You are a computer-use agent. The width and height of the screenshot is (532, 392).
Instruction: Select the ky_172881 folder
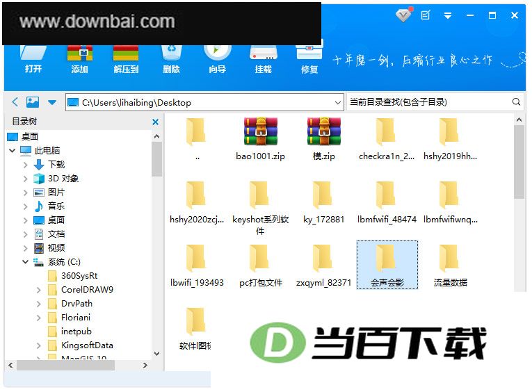tap(323, 202)
